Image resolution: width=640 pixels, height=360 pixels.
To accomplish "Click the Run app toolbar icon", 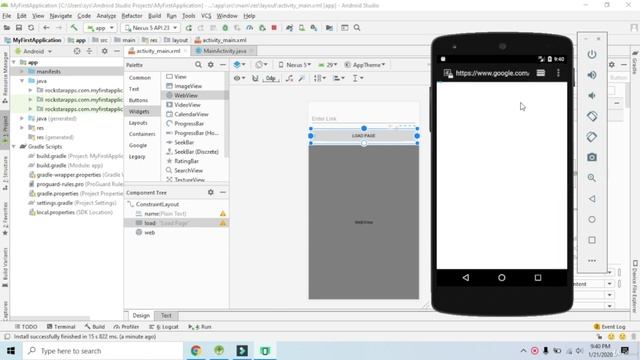I will tap(189, 28).
